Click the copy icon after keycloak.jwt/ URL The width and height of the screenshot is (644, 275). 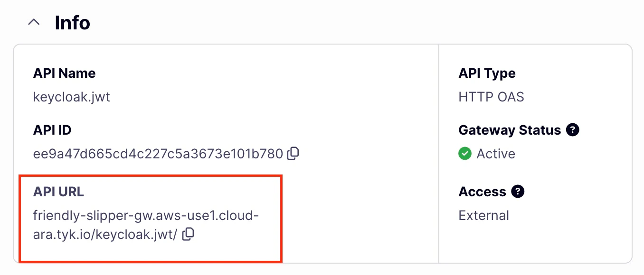click(x=189, y=234)
